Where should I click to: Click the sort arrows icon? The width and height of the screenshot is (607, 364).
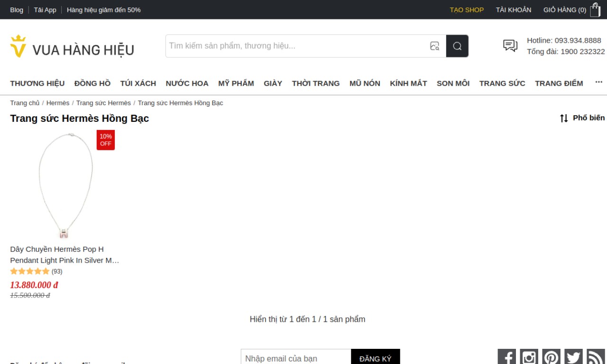pos(564,118)
